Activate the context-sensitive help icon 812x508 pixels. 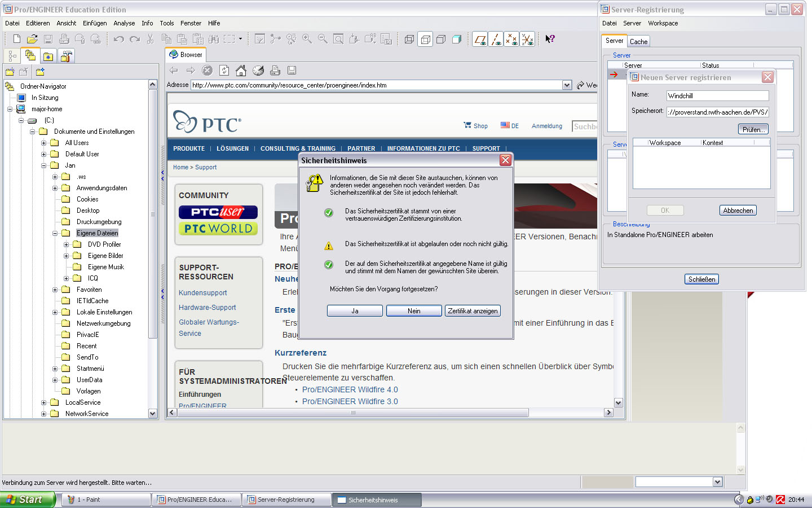pos(550,39)
